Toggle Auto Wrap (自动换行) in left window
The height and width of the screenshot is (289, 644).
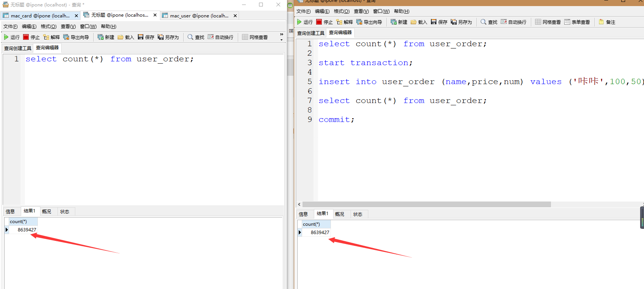pyautogui.click(x=220, y=37)
